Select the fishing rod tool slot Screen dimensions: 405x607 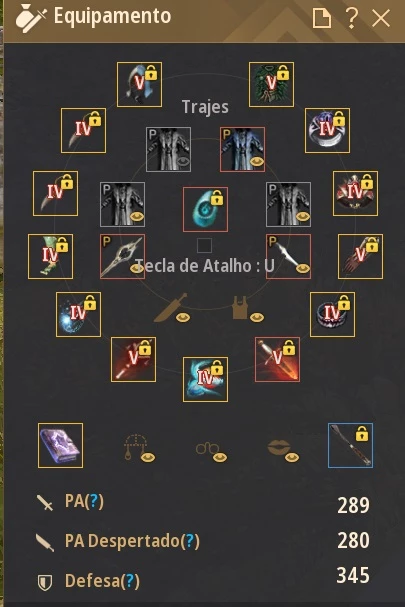click(350, 445)
